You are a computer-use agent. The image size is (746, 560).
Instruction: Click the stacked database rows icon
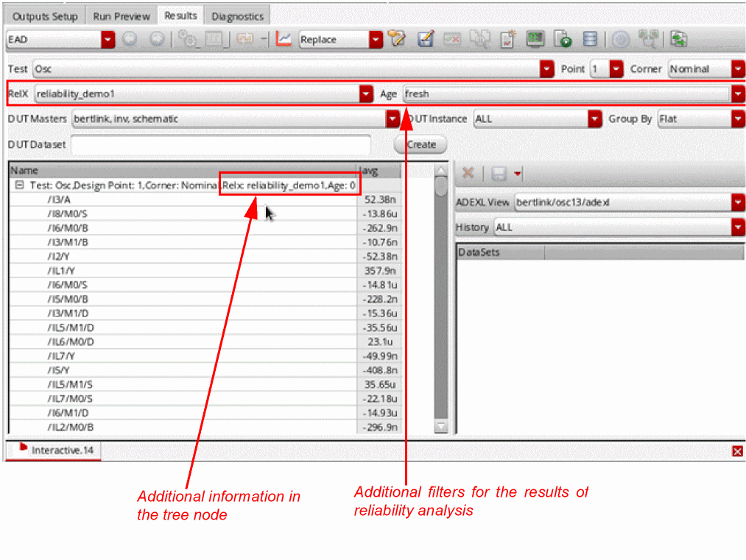tap(590, 39)
